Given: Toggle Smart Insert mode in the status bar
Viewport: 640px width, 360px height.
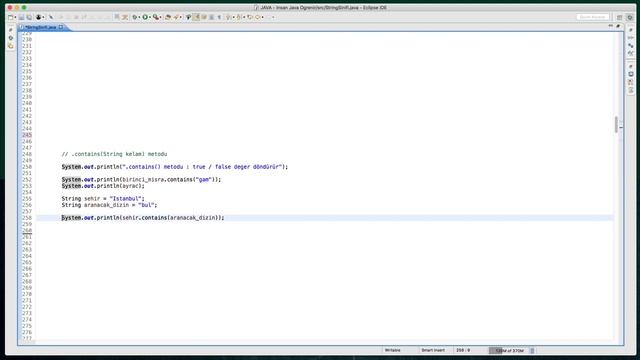Looking at the screenshot, I should tap(433, 350).
